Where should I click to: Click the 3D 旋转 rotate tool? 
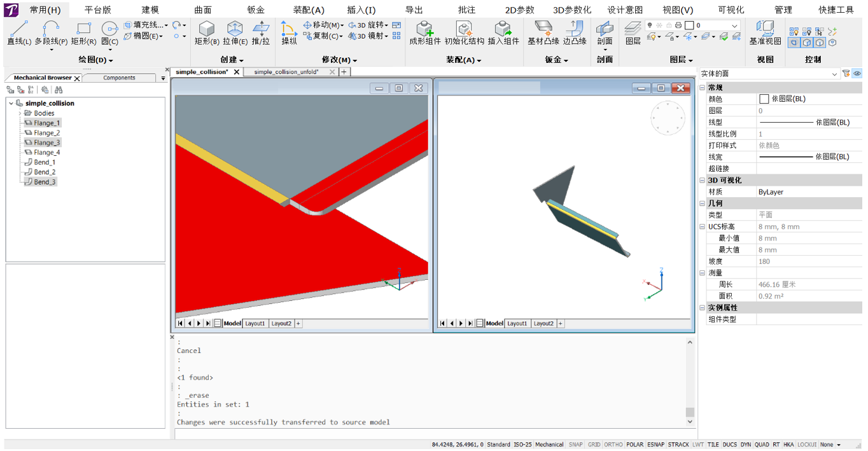click(x=368, y=25)
